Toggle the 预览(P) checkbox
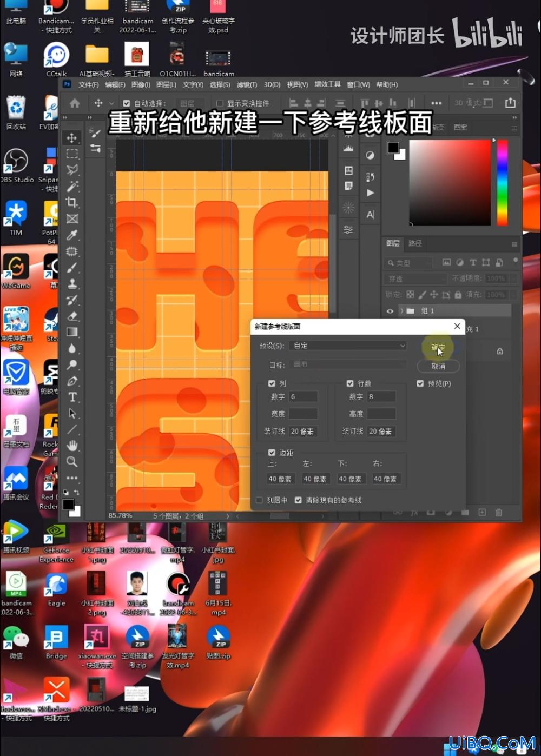 click(420, 383)
